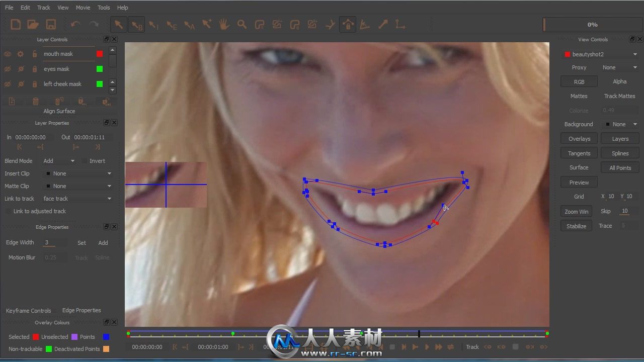Click the Deactivated Points orange swatch
The width and height of the screenshot is (644, 362).
(106, 349)
